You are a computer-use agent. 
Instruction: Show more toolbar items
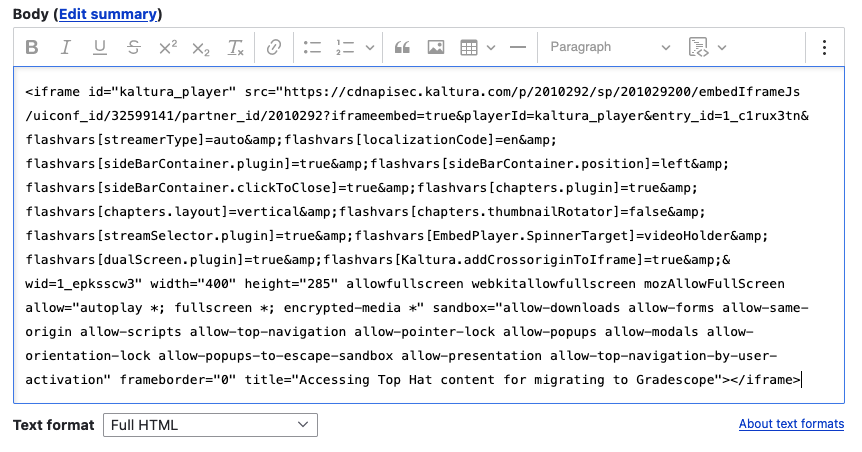pyautogui.click(x=824, y=47)
